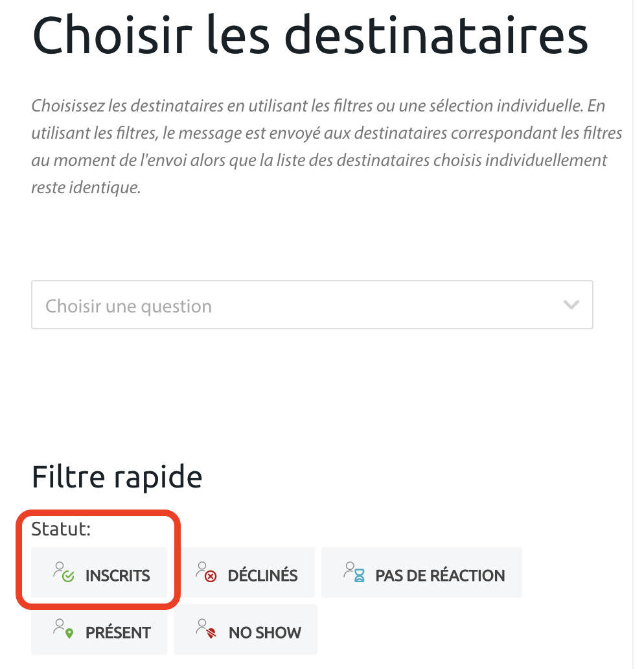
Task: Click the red X person icon on Déclinés
Action: point(206,572)
